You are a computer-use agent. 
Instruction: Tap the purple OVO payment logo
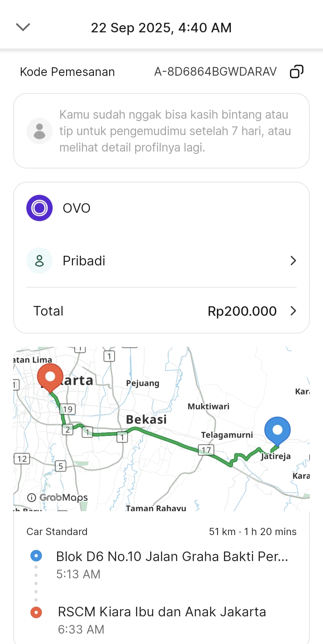pyautogui.click(x=39, y=208)
